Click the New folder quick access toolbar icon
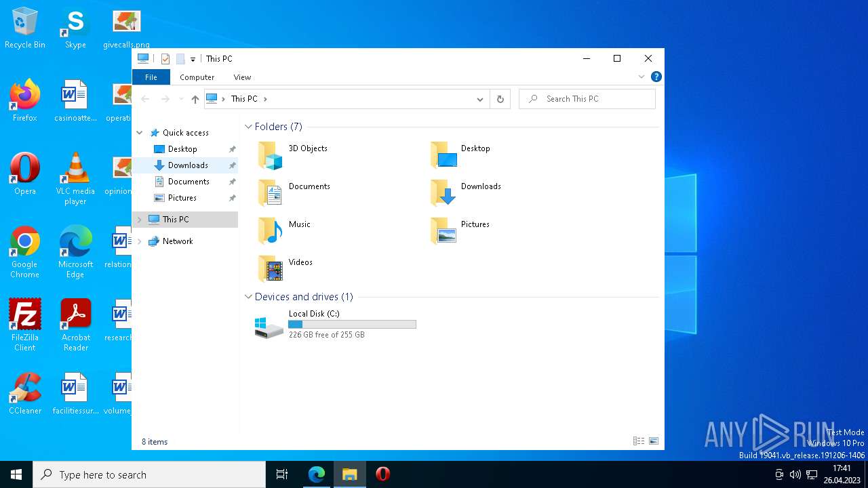868x488 pixels. (180, 59)
